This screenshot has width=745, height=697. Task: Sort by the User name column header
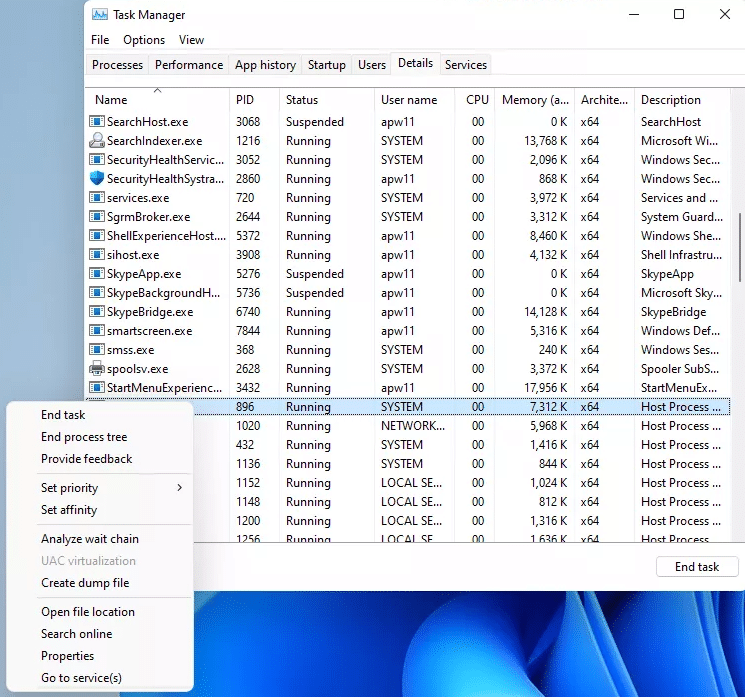[x=414, y=100]
